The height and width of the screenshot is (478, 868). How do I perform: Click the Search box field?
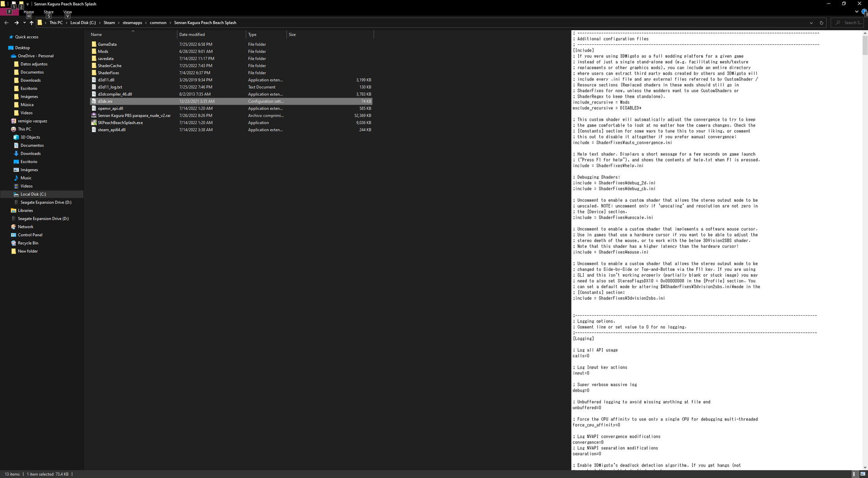click(848, 23)
